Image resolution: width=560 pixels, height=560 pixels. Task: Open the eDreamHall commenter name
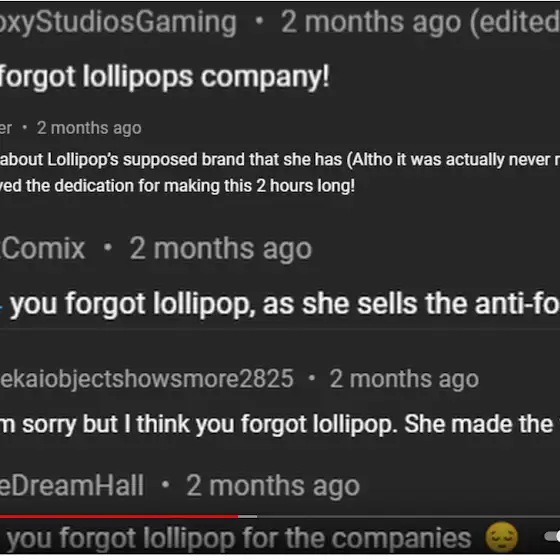[x=72, y=486]
